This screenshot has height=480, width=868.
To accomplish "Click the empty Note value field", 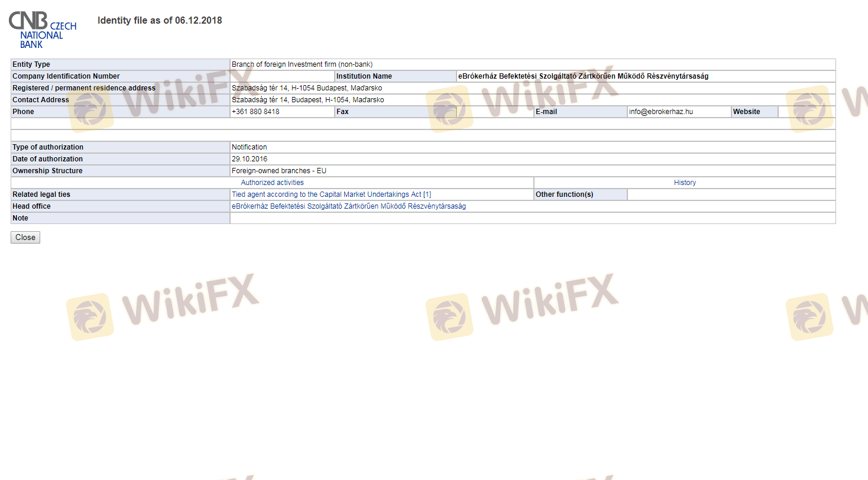I will pos(532,218).
